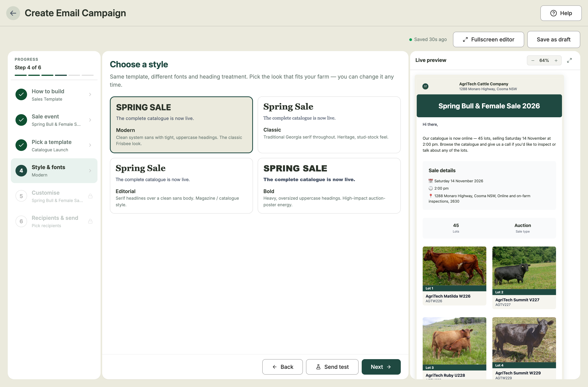
Task: Select the Editorial style card
Action: click(x=181, y=186)
